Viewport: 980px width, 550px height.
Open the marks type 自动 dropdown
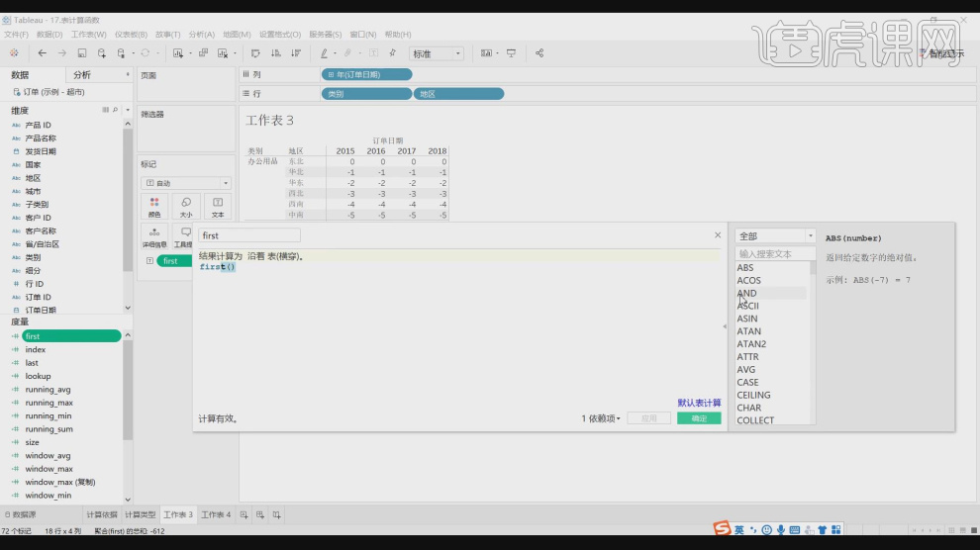(186, 183)
